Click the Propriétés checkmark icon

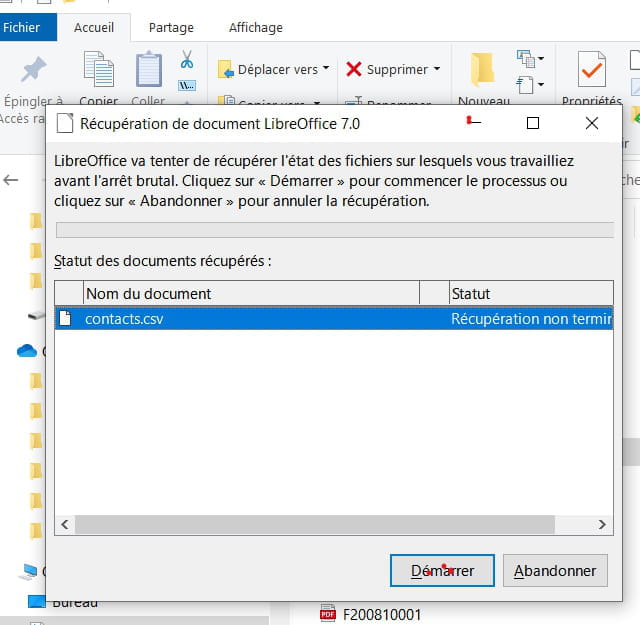pos(591,69)
